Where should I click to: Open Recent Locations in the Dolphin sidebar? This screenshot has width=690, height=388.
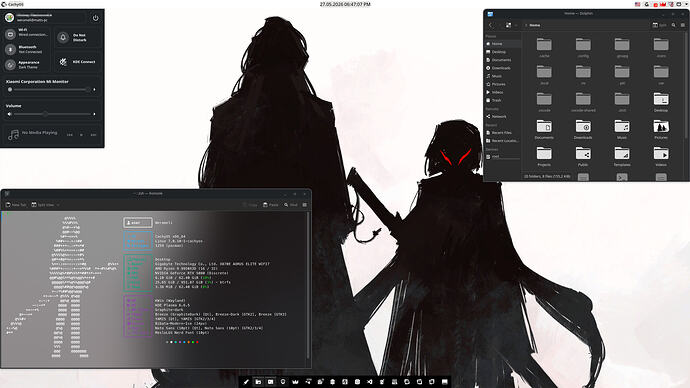(503, 141)
